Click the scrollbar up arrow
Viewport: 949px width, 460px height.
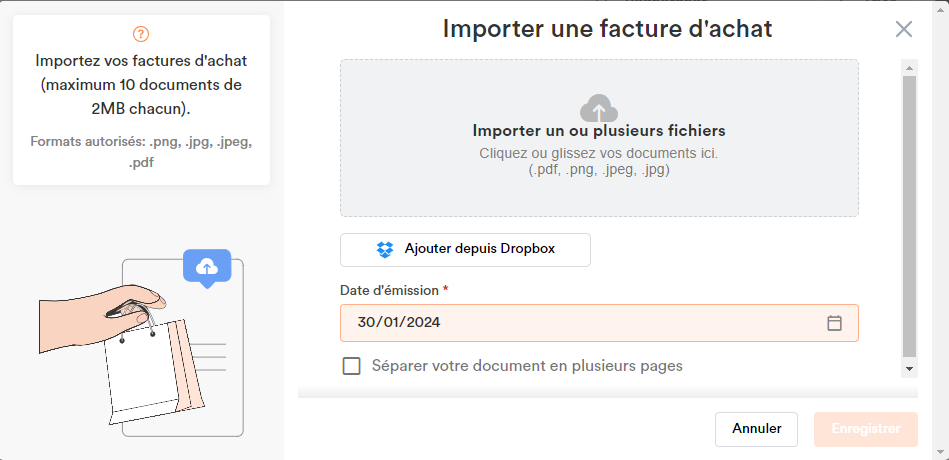909,68
